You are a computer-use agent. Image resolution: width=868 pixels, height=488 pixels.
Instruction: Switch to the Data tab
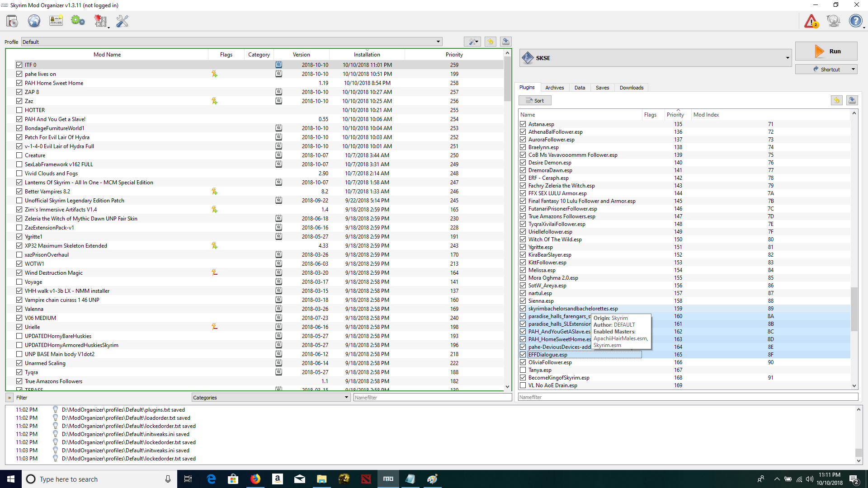click(580, 88)
